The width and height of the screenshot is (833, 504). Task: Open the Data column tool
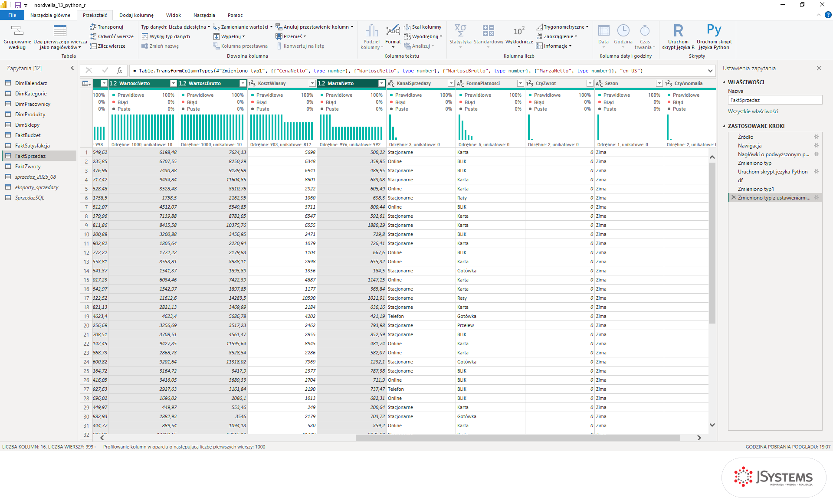pos(603,37)
